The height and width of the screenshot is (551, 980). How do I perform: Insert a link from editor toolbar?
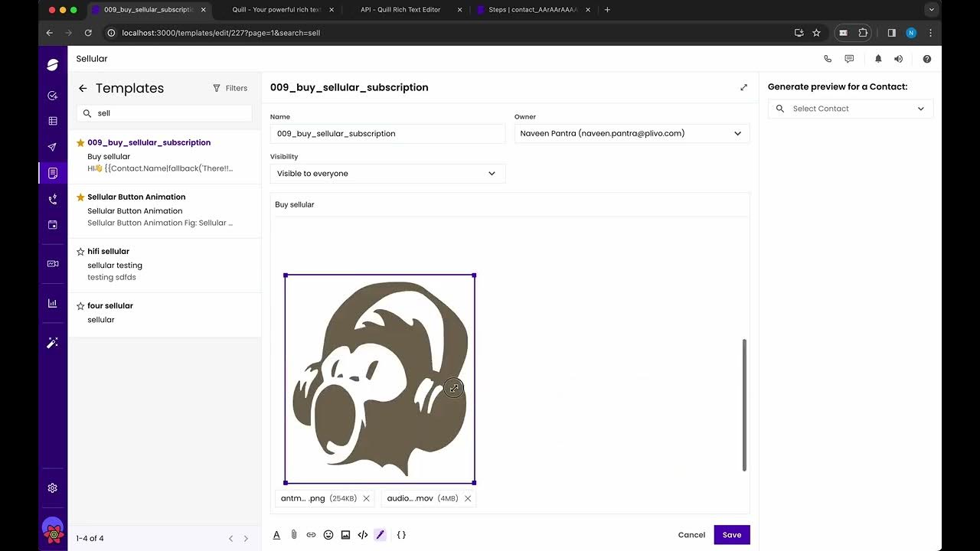(311, 535)
